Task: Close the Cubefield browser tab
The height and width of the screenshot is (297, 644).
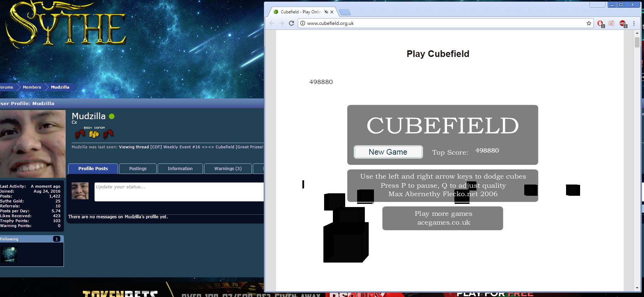Action: [332, 12]
